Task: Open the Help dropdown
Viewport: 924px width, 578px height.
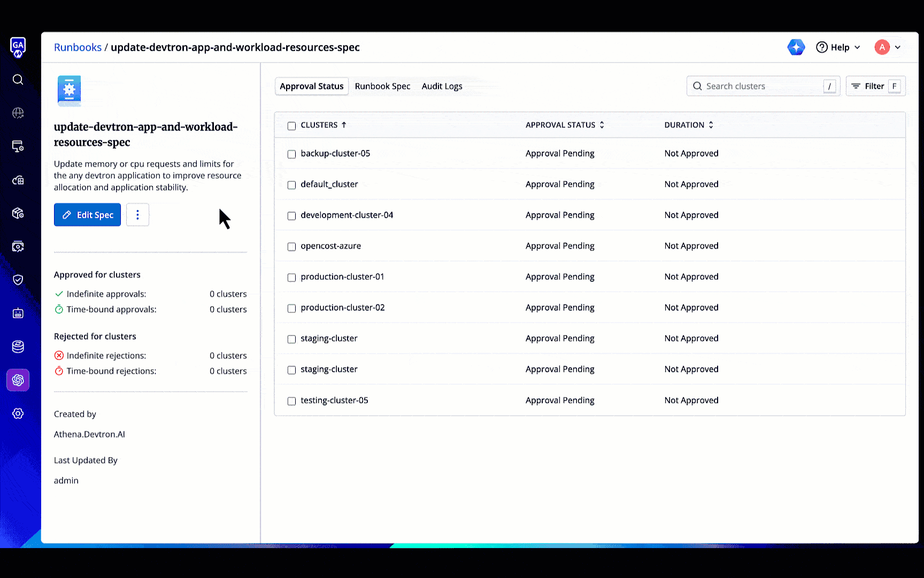Action: (x=838, y=47)
